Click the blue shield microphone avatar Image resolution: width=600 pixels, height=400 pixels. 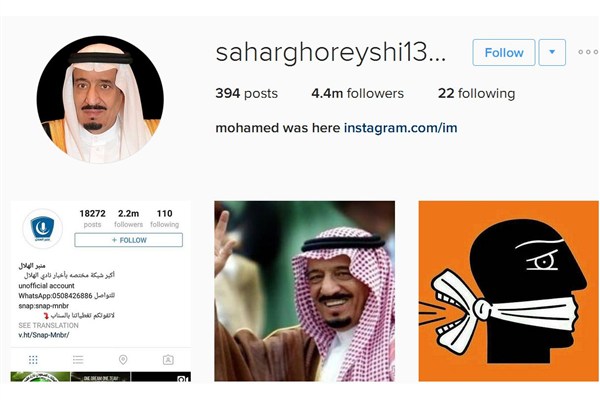pos(42,229)
